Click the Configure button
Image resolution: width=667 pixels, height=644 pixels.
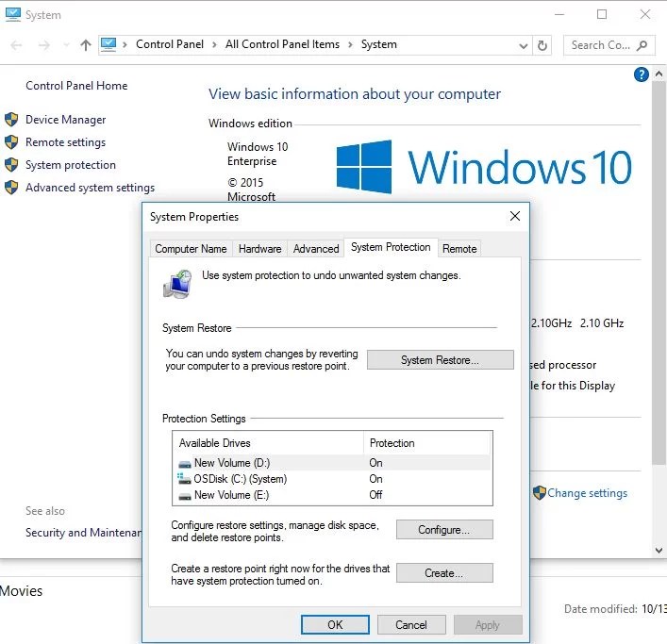(x=444, y=530)
